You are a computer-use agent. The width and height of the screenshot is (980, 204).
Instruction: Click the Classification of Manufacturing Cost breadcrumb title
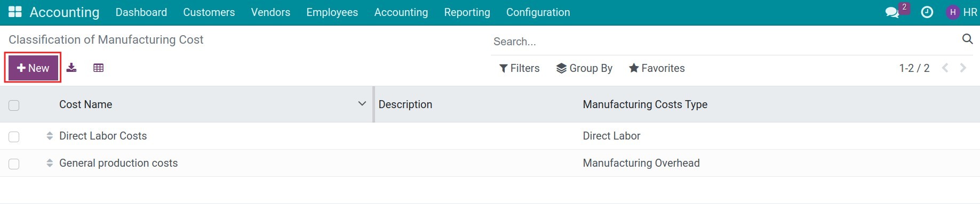tap(106, 39)
